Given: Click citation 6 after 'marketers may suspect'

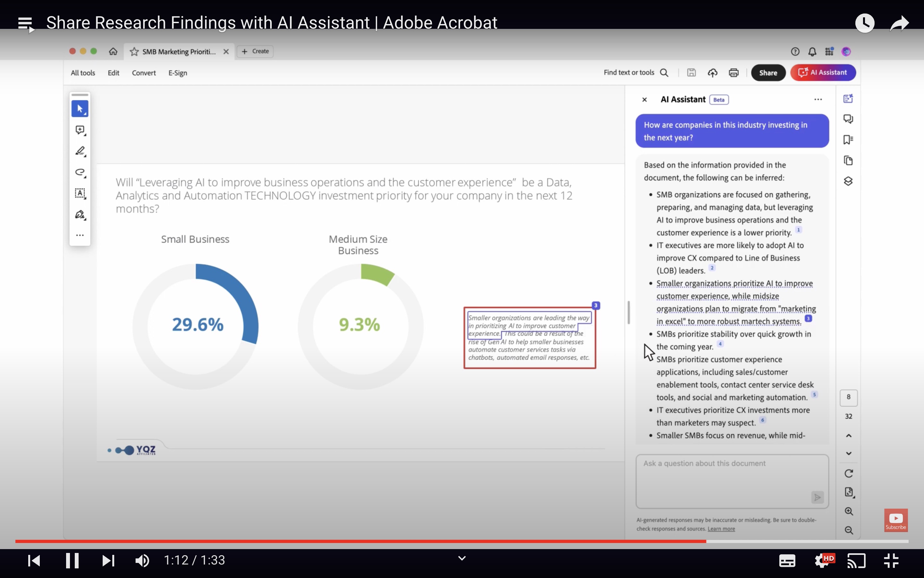Looking at the screenshot, I should click(x=763, y=420).
